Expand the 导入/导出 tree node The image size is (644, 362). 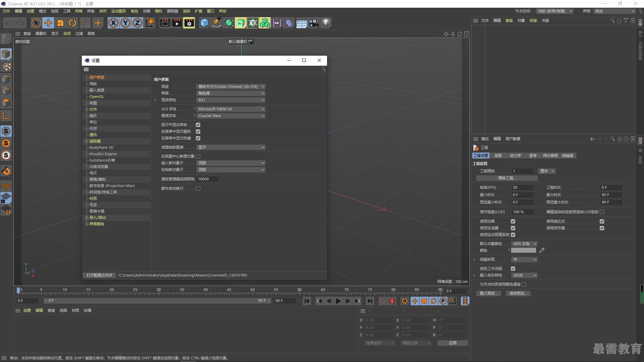click(x=87, y=218)
